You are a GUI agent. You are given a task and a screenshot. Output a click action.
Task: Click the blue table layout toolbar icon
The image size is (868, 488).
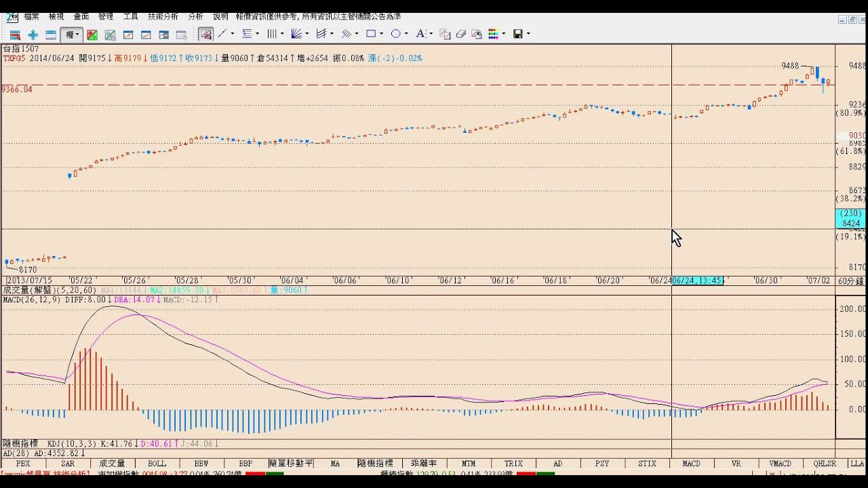point(51,35)
